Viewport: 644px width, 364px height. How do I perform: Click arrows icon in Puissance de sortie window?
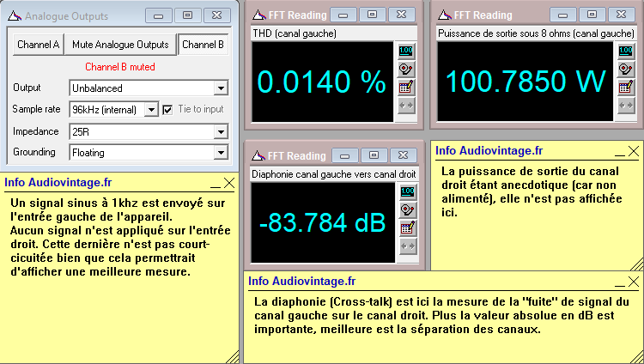click(x=625, y=106)
